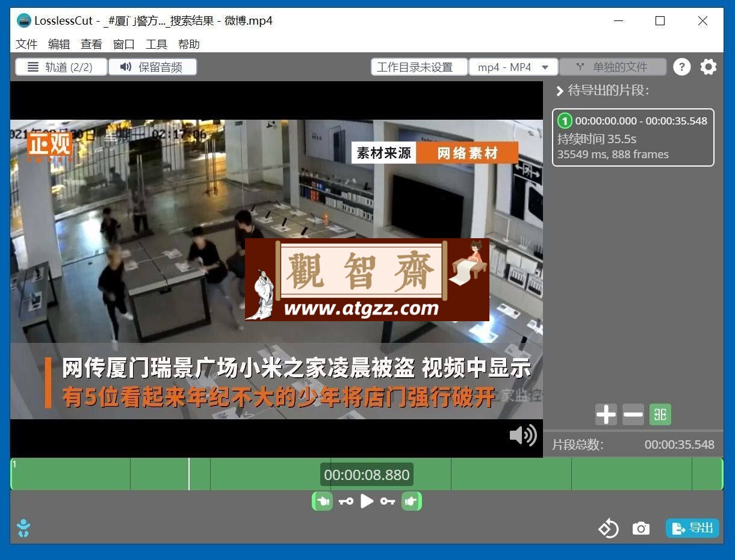This screenshot has height=560, width=735.
Task: Play the video
Action: click(x=367, y=501)
